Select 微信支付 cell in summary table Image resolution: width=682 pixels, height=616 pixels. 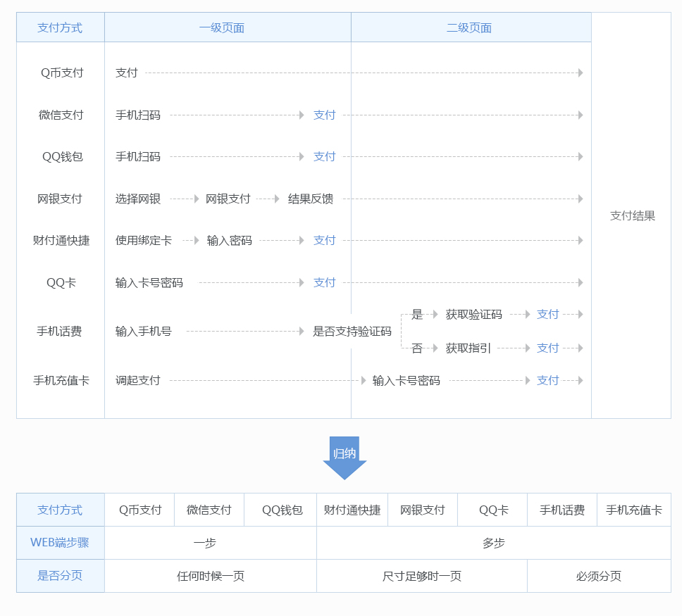coord(209,510)
